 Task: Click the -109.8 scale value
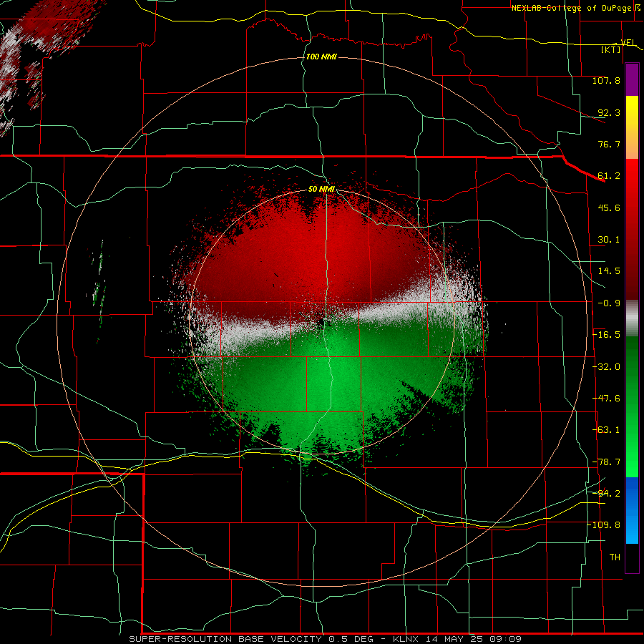click(x=605, y=525)
